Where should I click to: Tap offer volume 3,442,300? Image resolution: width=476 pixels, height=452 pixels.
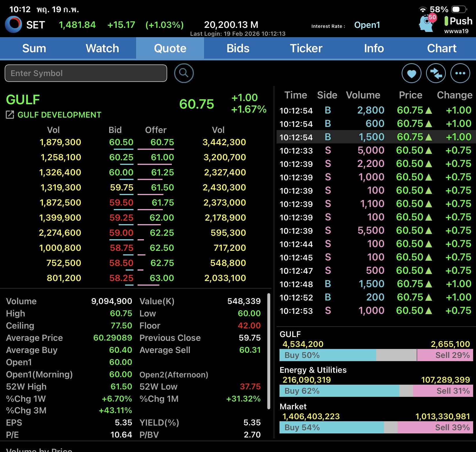click(224, 142)
